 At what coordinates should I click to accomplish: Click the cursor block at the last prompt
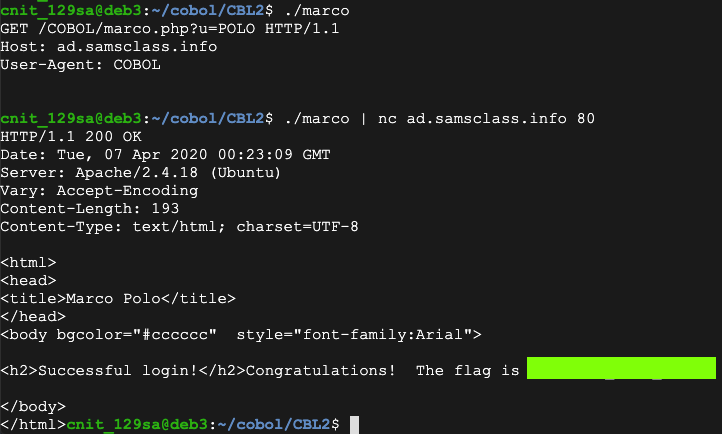tap(353, 425)
